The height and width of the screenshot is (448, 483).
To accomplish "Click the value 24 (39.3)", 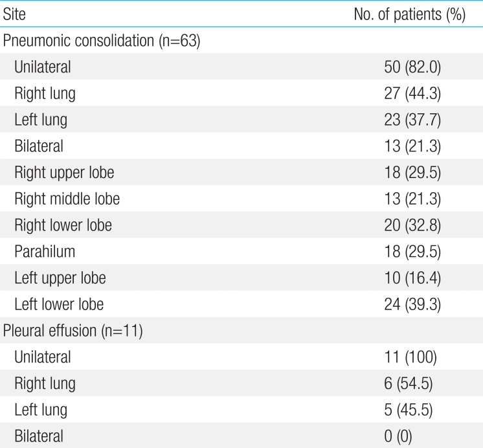I will click(412, 304).
